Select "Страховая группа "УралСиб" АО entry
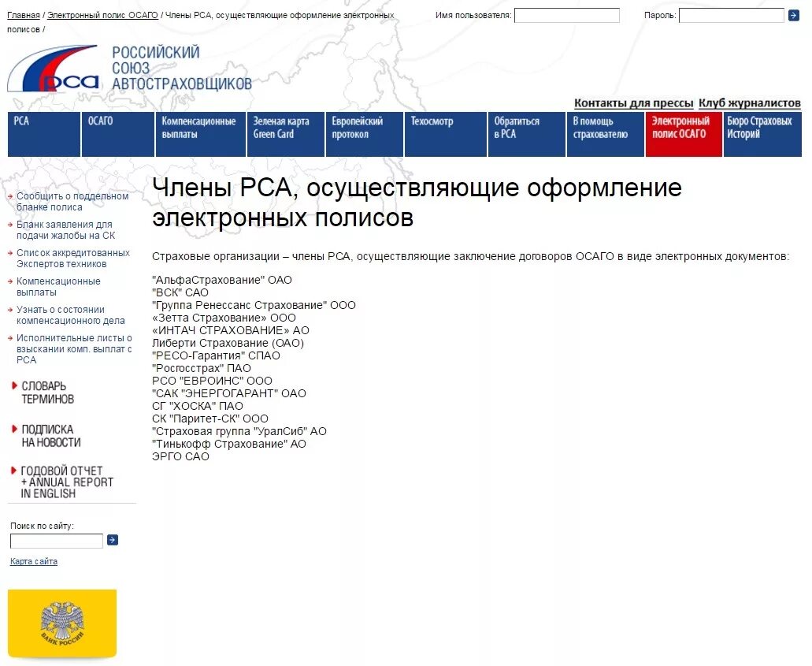812x666 pixels. click(239, 431)
